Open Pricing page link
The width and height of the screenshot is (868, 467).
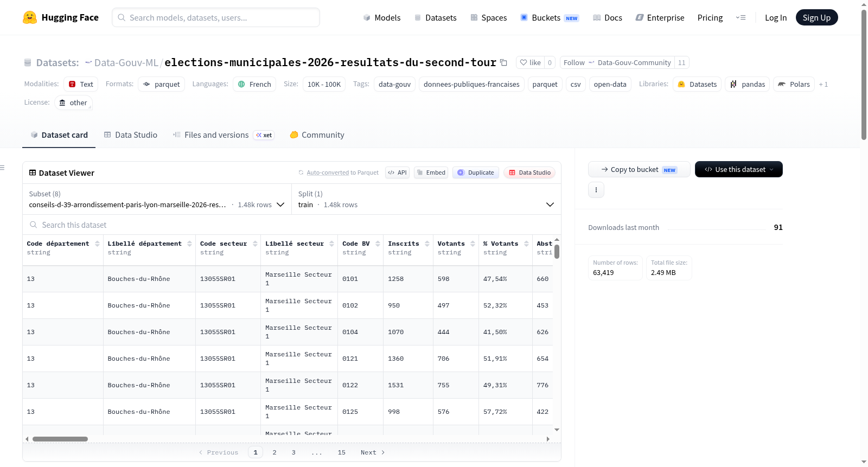710,17
